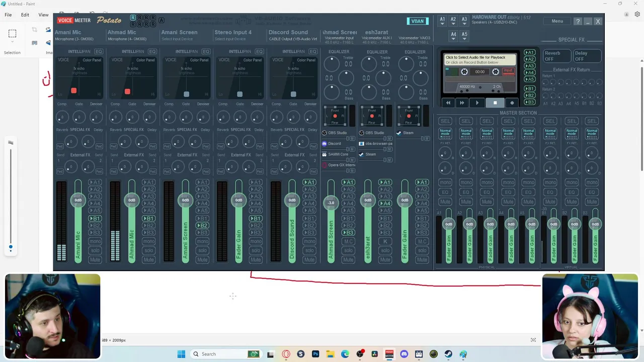Open Steam from the taskbar

coord(448,354)
